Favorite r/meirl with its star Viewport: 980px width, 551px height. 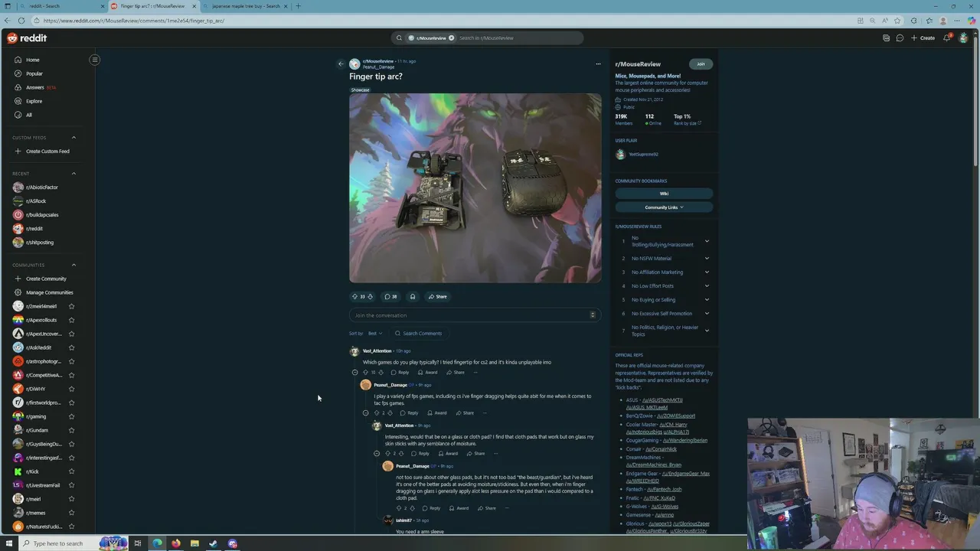pyautogui.click(x=71, y=499)
